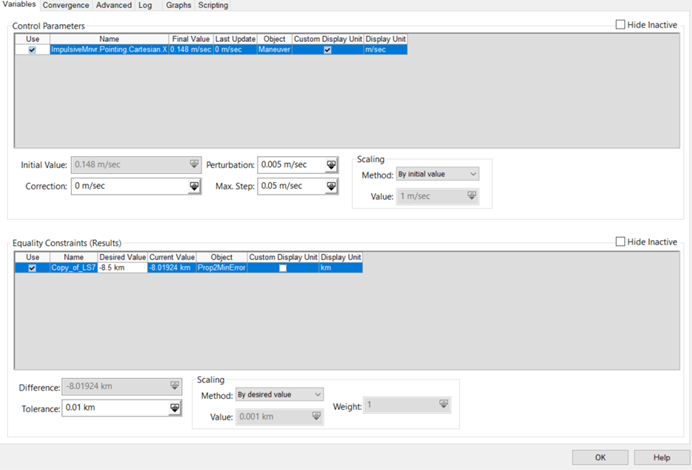Expand Scaling Method dropdown 'By desired value'

click(280, 394)
